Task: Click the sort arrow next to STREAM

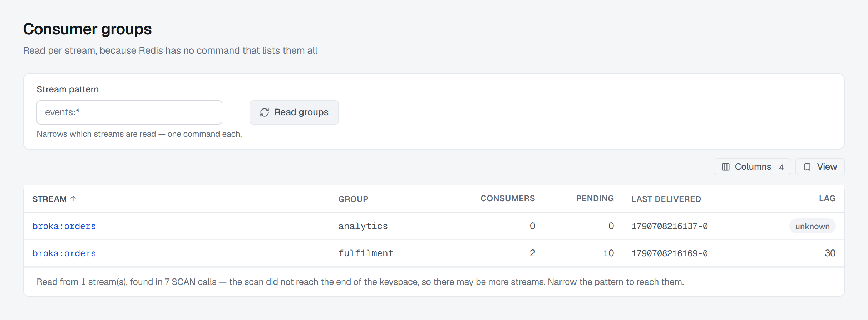Action: pos(73,199)
